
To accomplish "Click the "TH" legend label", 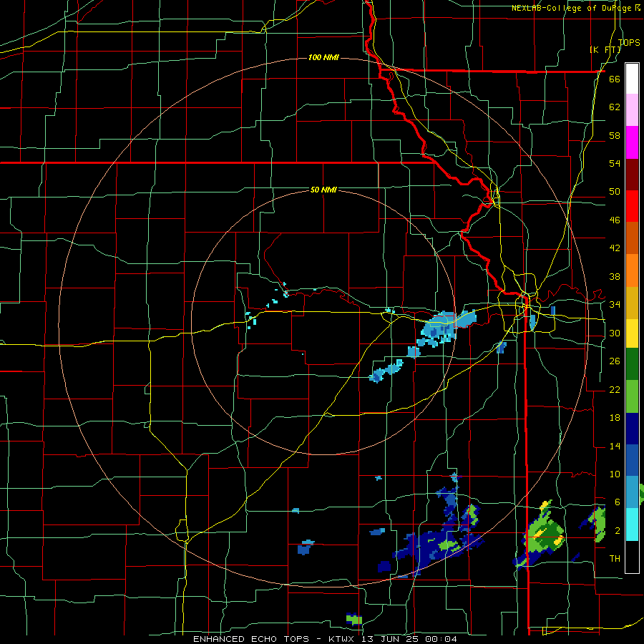I will point(615,559).
